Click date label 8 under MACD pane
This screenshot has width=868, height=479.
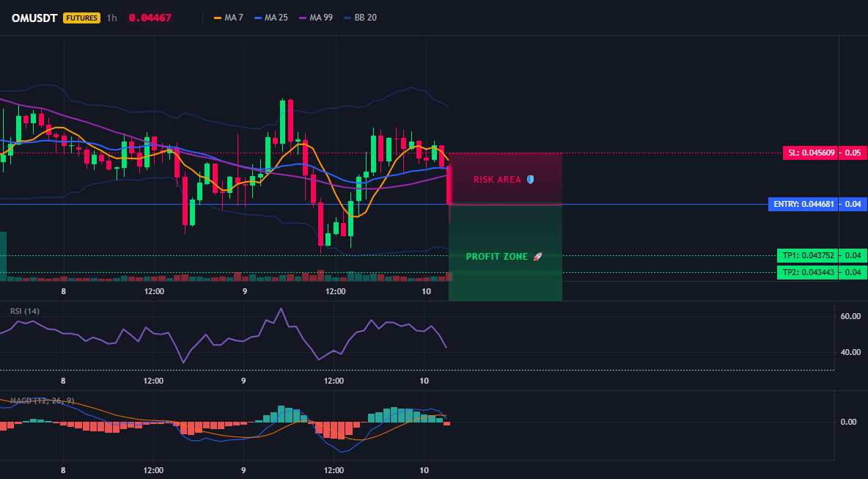(x=63, y=470)
